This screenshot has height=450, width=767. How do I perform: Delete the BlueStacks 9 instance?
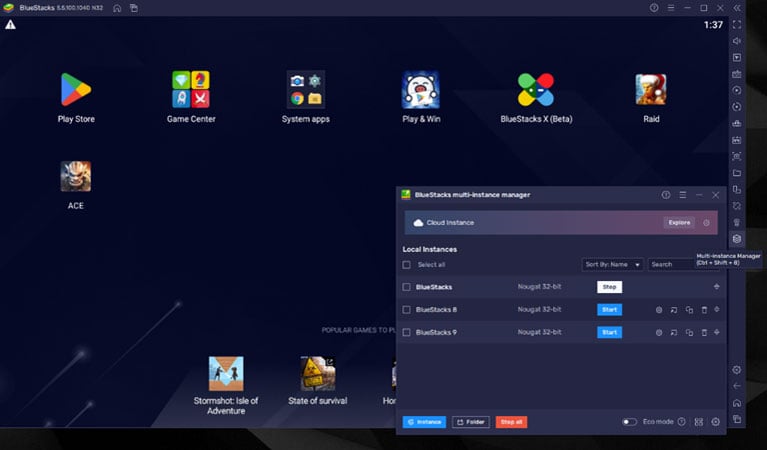(x=704, y=333)
